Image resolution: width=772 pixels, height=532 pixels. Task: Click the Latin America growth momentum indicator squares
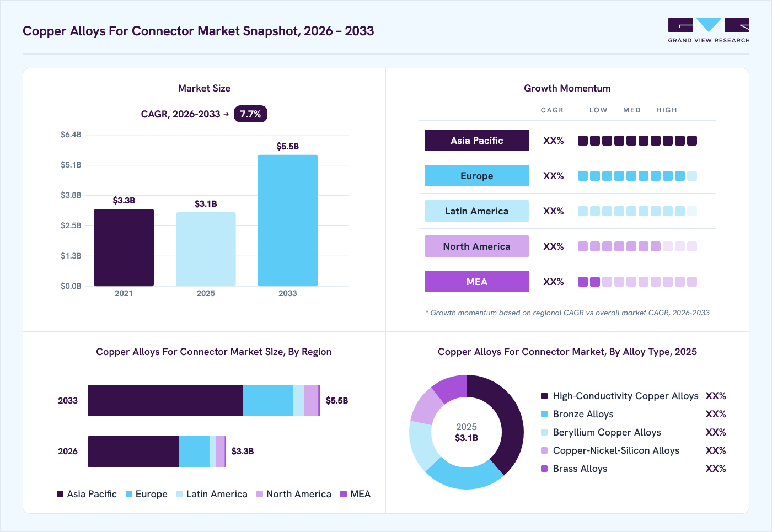pos(637,211)
